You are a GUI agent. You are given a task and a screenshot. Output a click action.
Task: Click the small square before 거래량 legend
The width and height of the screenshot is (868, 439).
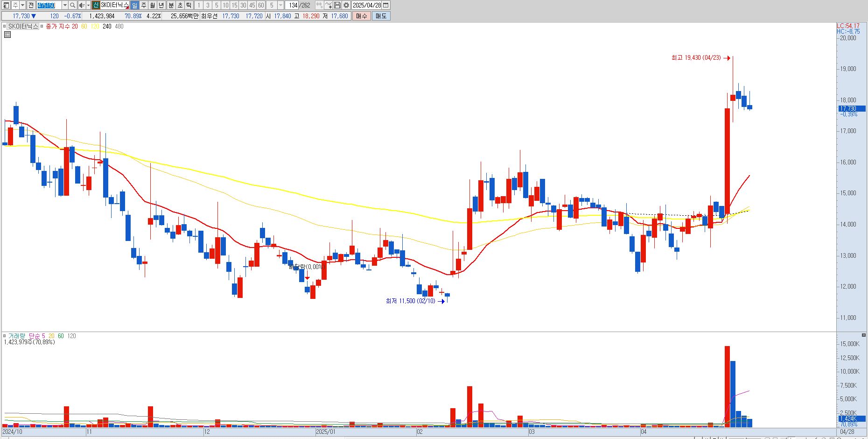coord(5,336)
